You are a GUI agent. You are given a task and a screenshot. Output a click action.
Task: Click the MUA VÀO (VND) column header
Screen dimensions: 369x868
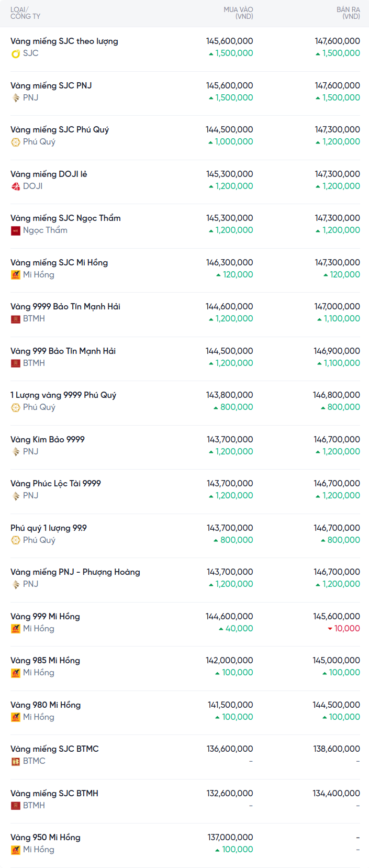point(238,13)
